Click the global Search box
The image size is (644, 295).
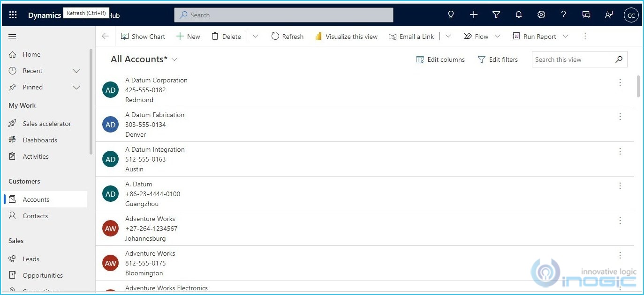284,15
